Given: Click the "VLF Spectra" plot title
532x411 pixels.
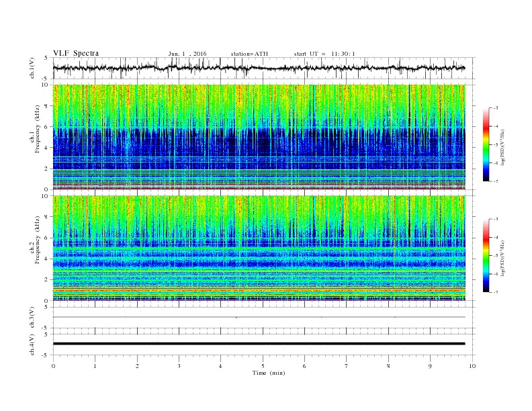Looking at the screenshot, I should [76, 53].
